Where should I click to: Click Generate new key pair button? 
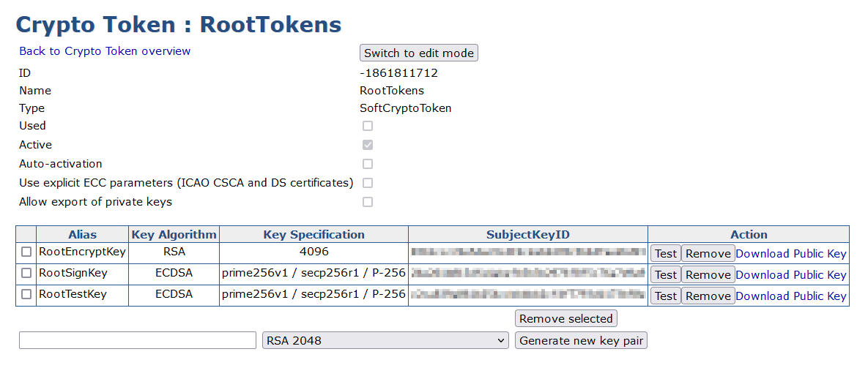[x=581, y=341]
